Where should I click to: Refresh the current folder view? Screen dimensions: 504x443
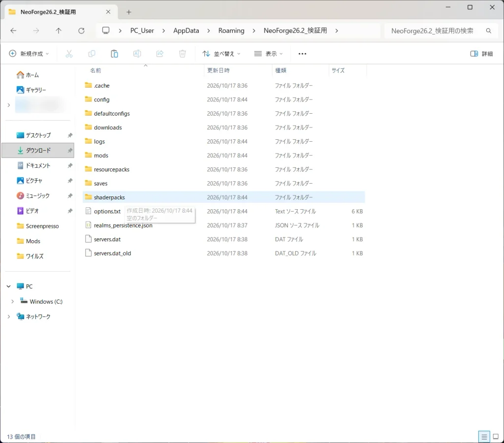[81, 31]
